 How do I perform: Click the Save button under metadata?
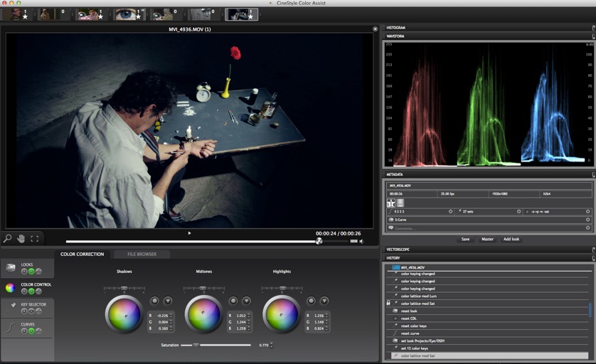465,239
